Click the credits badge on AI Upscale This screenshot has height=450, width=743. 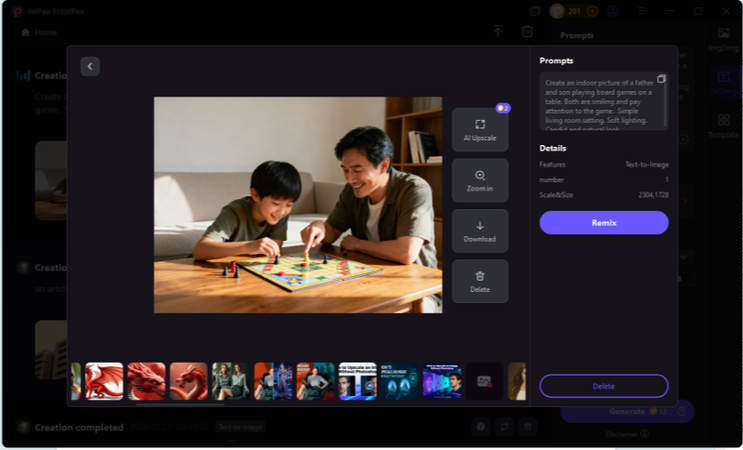click(503, 108)
